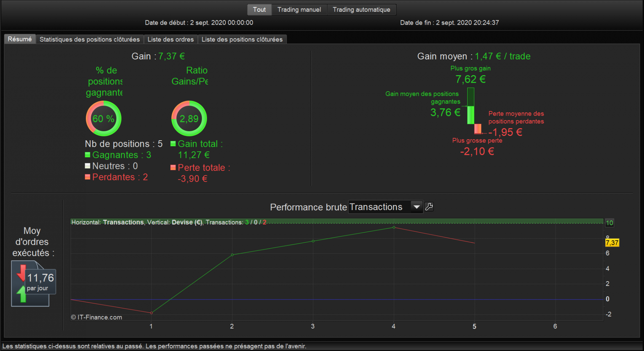The height and width of the screenshot is (351, 644).
Task: Click the green 10 value on vertical axis
Action: pyautogui.click(x=609, y=223)
